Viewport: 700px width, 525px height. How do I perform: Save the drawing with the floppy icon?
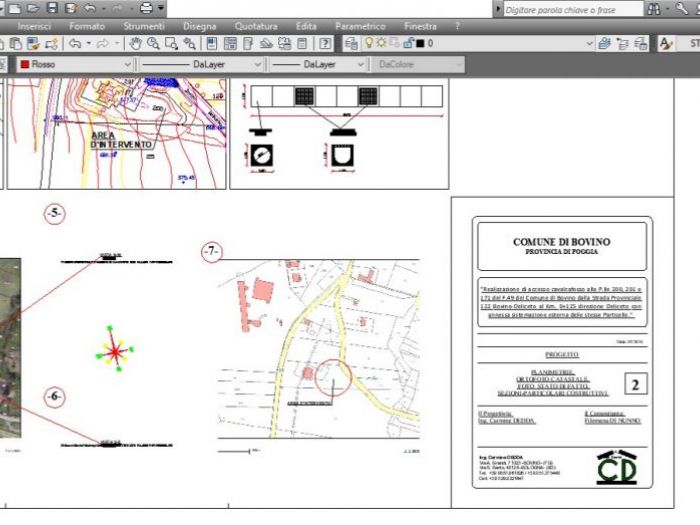click(52, 8)
